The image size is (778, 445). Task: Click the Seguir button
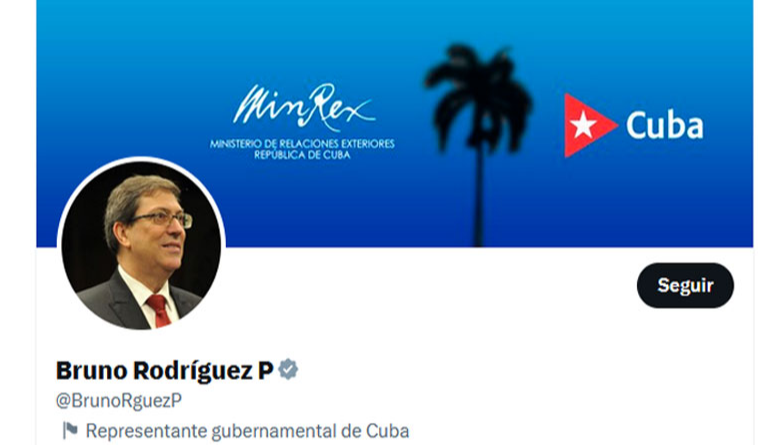(685, 285)
